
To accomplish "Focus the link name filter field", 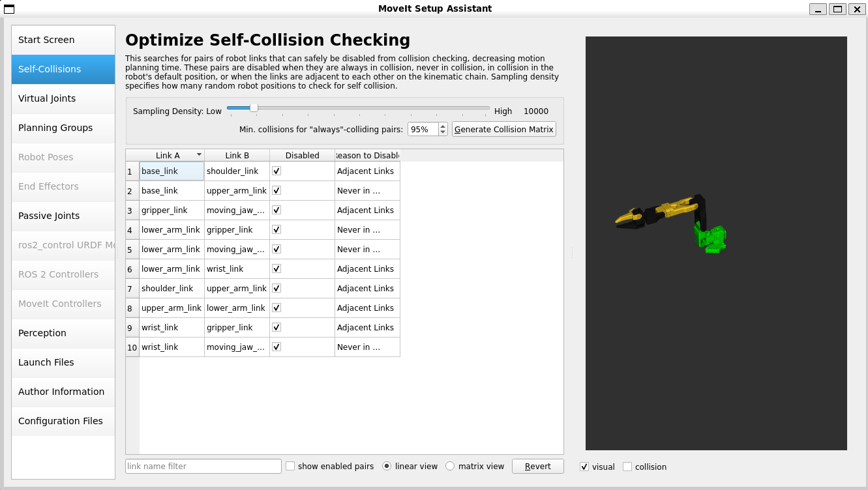I will [203, 466].
